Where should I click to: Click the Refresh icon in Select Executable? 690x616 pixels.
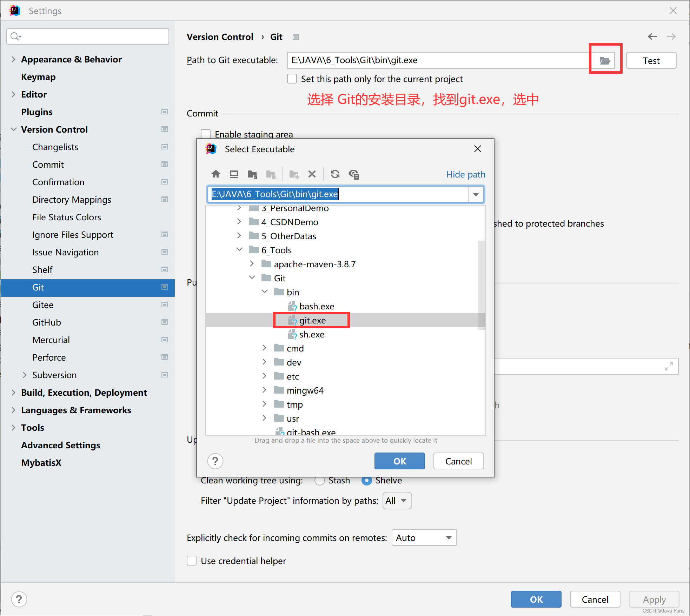point(335,174)
